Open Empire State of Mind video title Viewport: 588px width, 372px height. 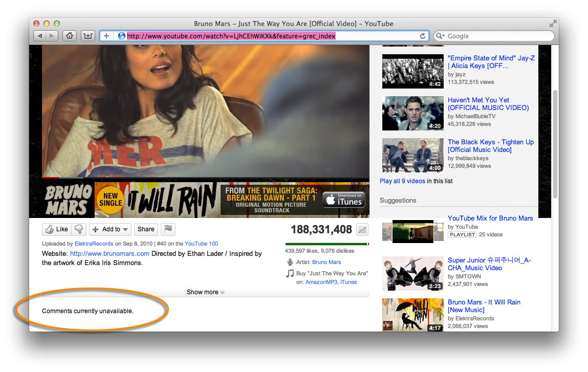coord(491,62)
